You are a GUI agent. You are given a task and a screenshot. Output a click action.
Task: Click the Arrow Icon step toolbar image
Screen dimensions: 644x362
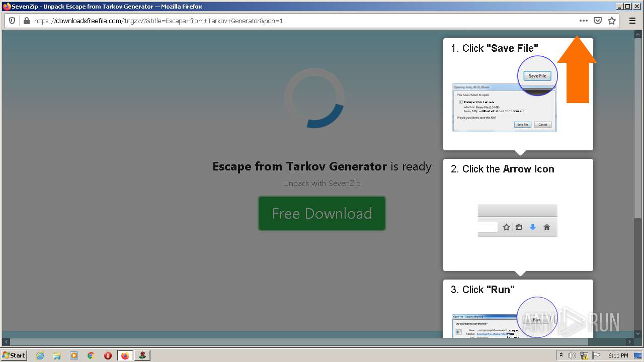(518, 221)
